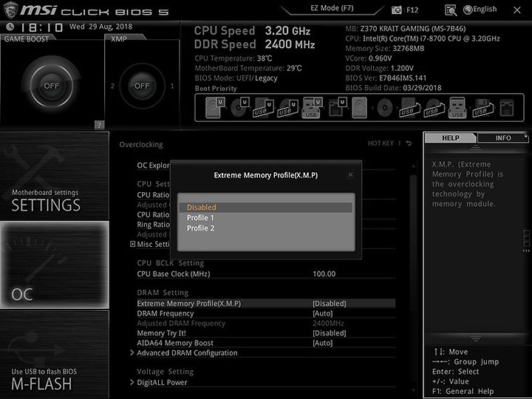Click the MSI dragon logo

click(10, 10)
